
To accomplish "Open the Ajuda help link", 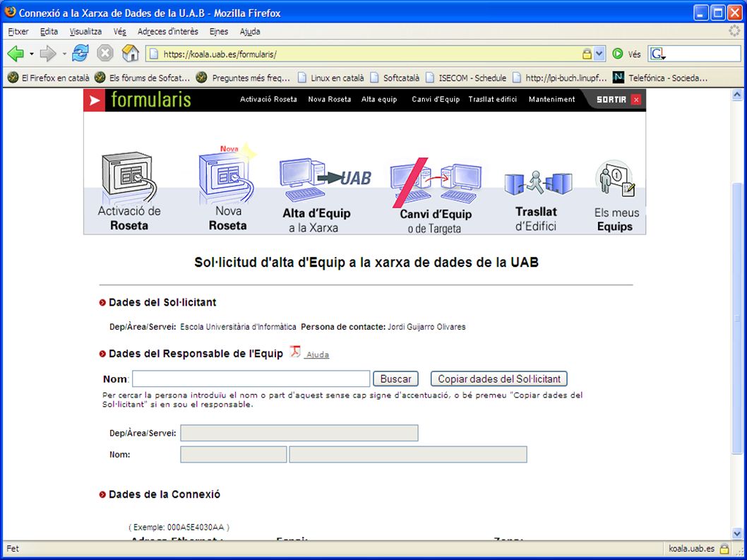I will pyautogui.click(x=317, y=355).
